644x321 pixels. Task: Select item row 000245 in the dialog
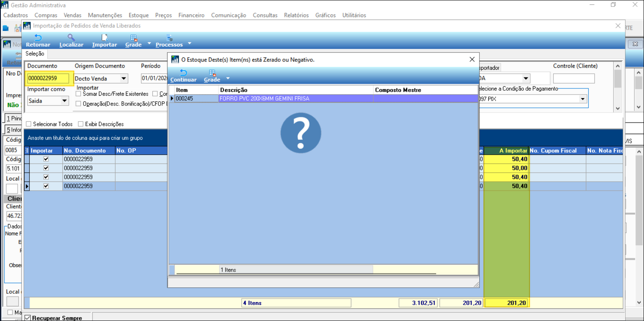point(196,99)
